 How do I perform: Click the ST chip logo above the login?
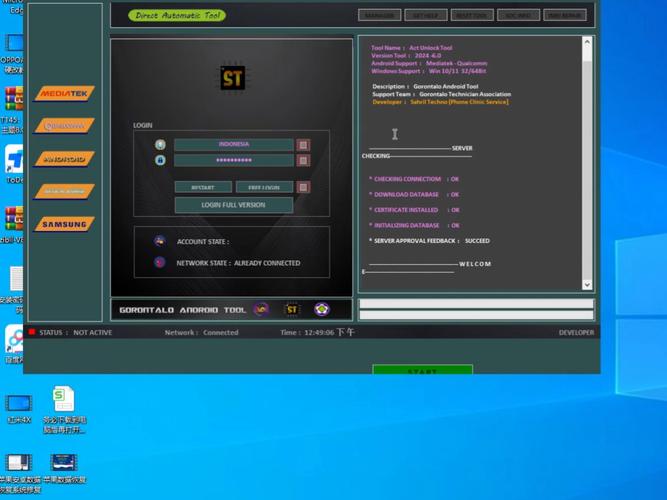point(233,78)
